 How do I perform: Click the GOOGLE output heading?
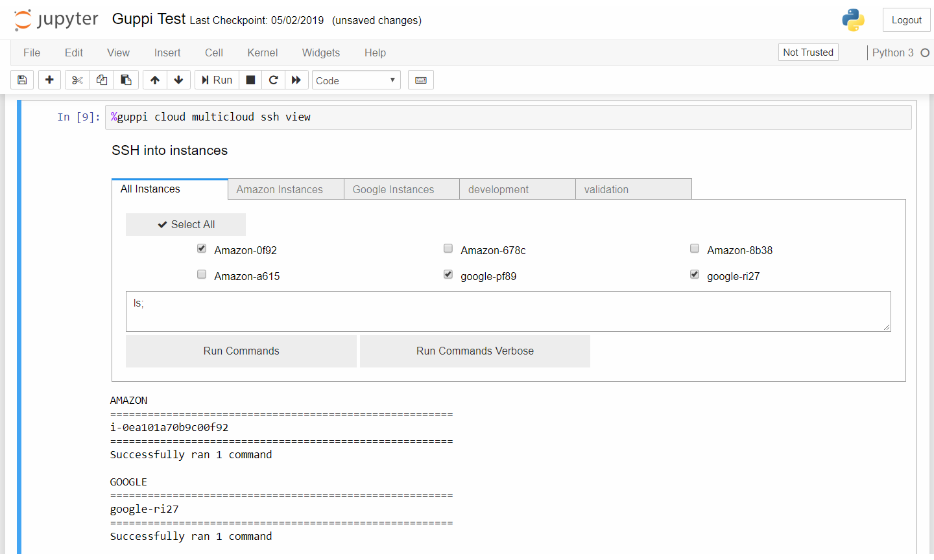click(x=128, y=482)
